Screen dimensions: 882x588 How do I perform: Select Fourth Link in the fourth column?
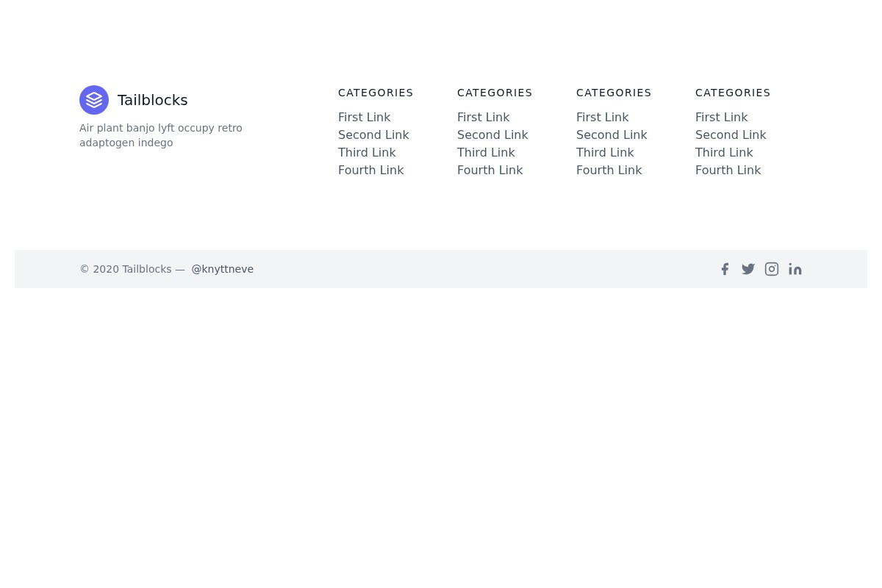[728, 170]
